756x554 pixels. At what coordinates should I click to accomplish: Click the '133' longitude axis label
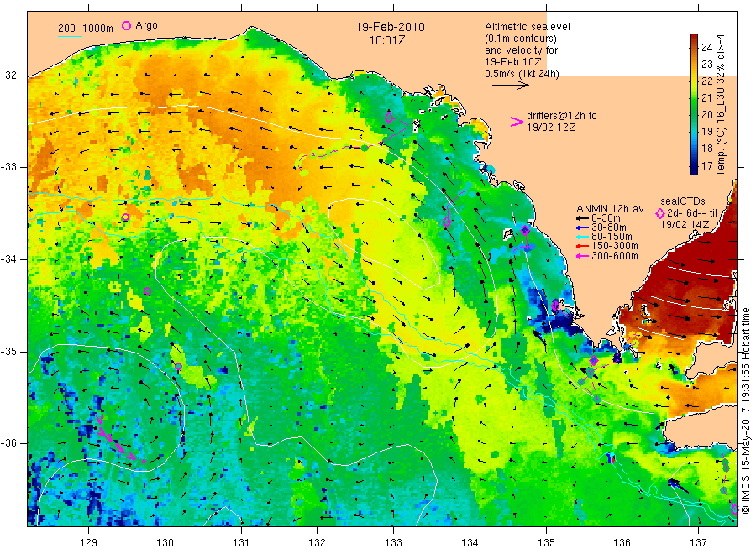coord(393,543)
